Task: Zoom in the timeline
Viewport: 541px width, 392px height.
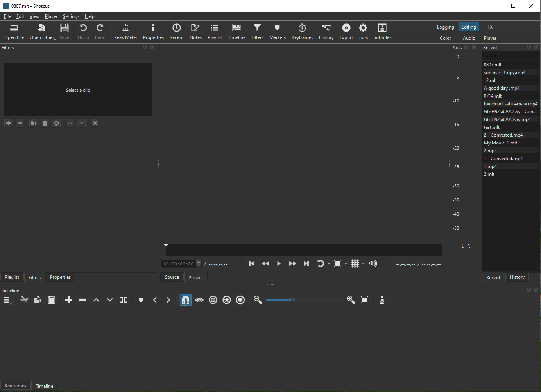Action: pos(351,300)
